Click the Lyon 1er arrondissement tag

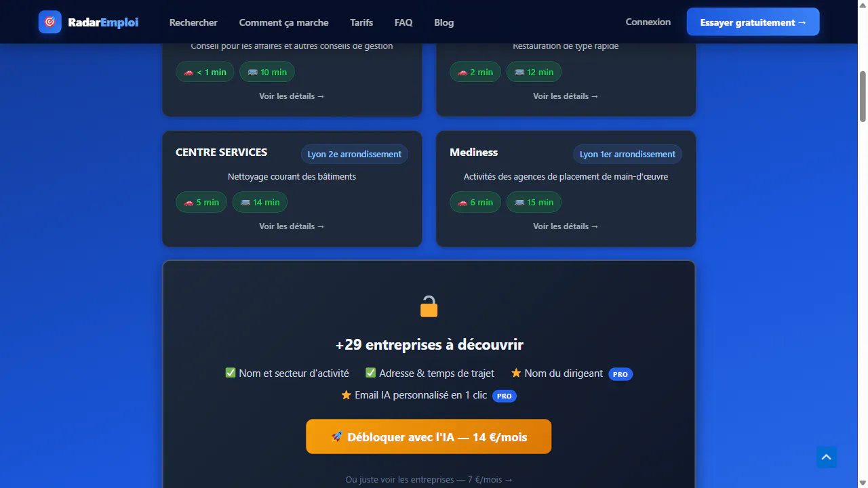pos(627,154)
